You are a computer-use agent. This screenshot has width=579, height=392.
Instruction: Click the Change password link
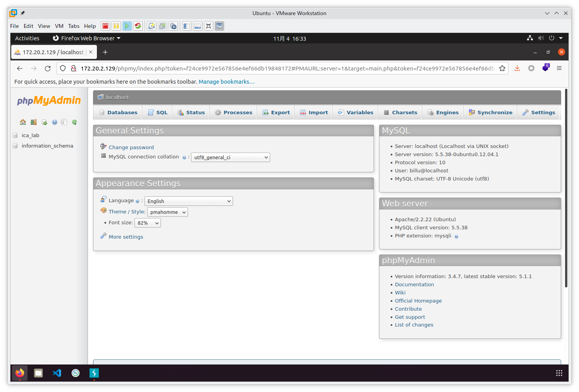pos(131,147)
